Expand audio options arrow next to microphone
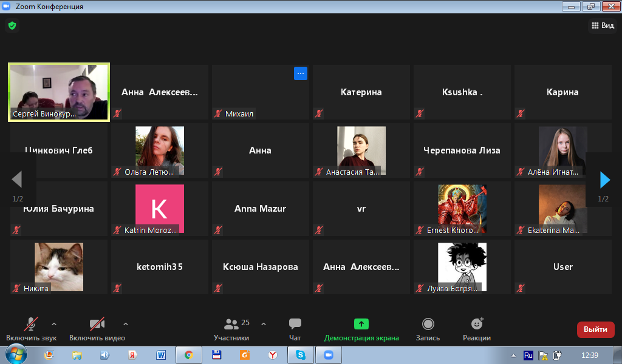The width and height of the screenshot is (622, 364). tap(54, 323)
